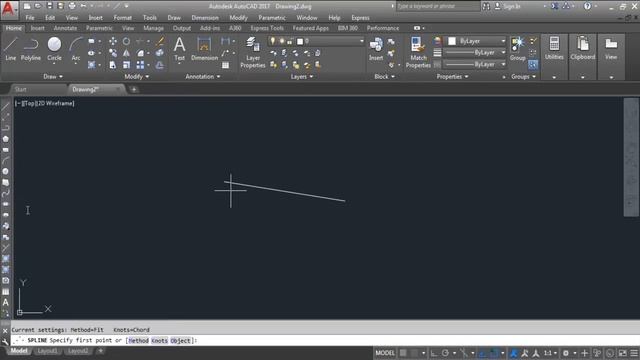This screenshot has height=360, width=640.
Task: Select the Array tool in Modify panel
Action: click(140, 65)
